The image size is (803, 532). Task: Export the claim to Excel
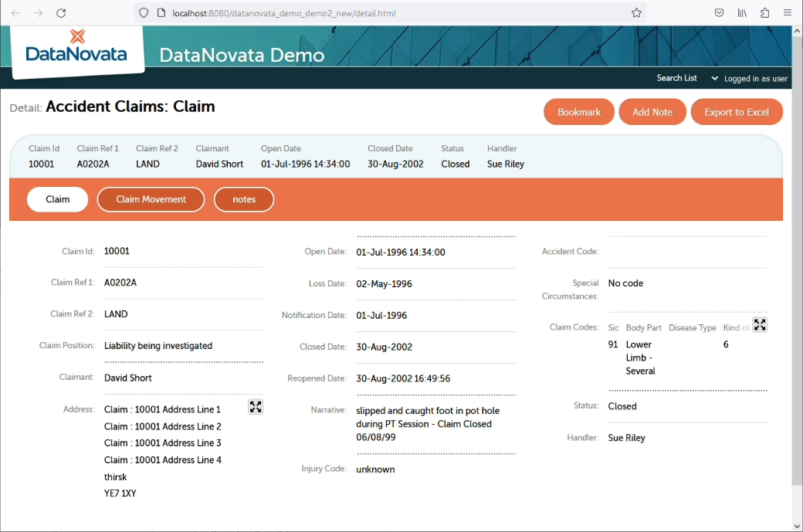737,111
